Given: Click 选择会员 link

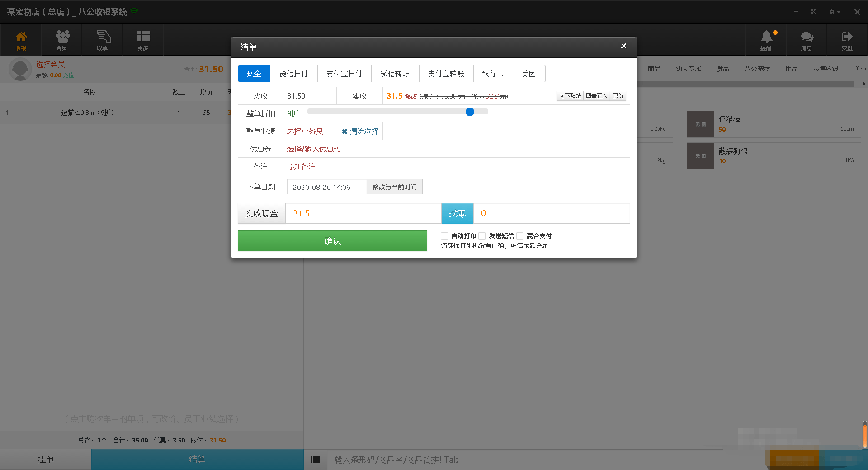Looking at the screenshot, I should (x=50, y=65).
